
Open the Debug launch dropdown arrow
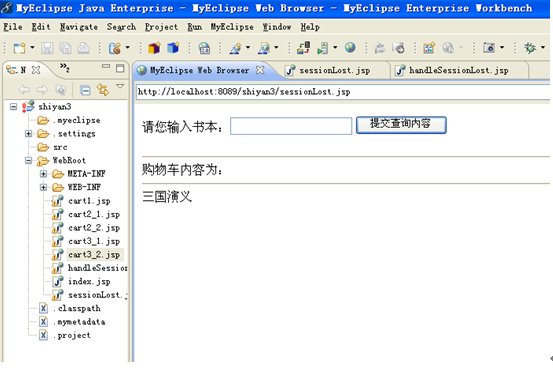pos(248,47)
